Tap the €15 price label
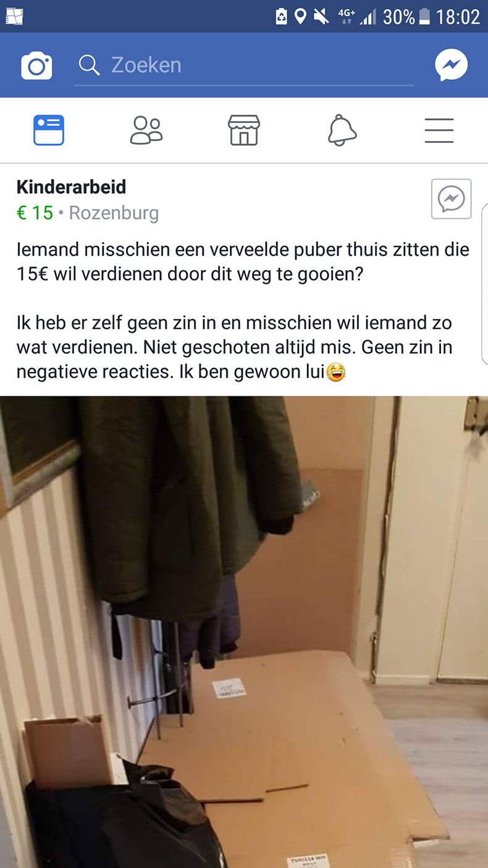 [35, 213]
